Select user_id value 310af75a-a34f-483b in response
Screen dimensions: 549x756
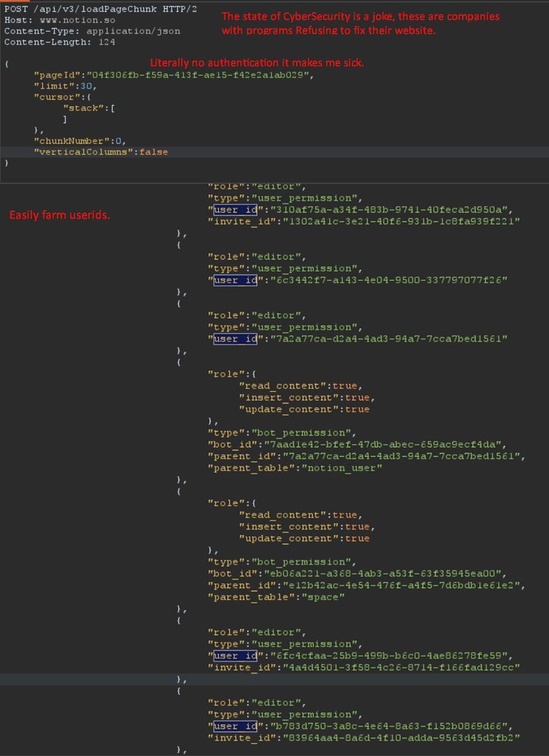pos(388,210)
